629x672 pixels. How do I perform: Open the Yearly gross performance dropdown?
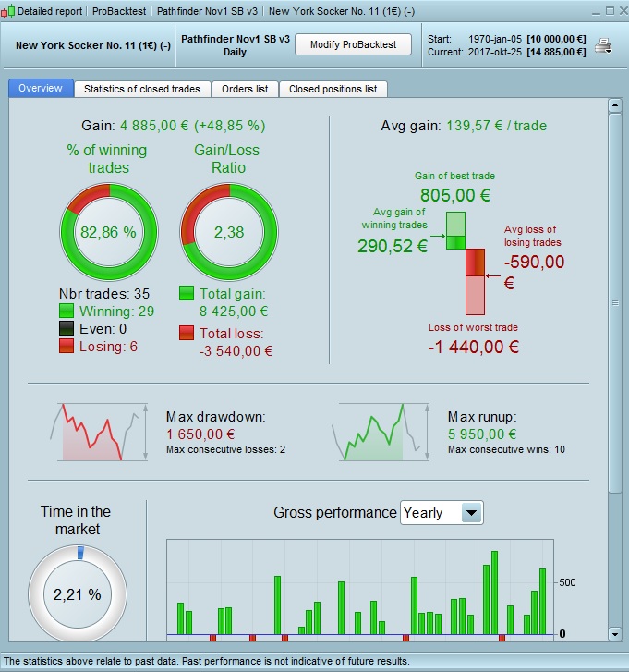coord(442,513)
